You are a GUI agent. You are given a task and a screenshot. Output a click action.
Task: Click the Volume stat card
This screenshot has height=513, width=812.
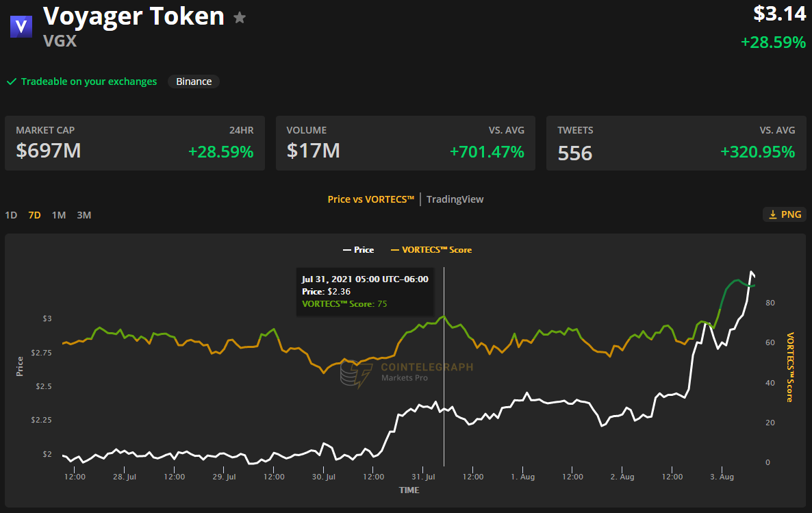pos(405,143)
